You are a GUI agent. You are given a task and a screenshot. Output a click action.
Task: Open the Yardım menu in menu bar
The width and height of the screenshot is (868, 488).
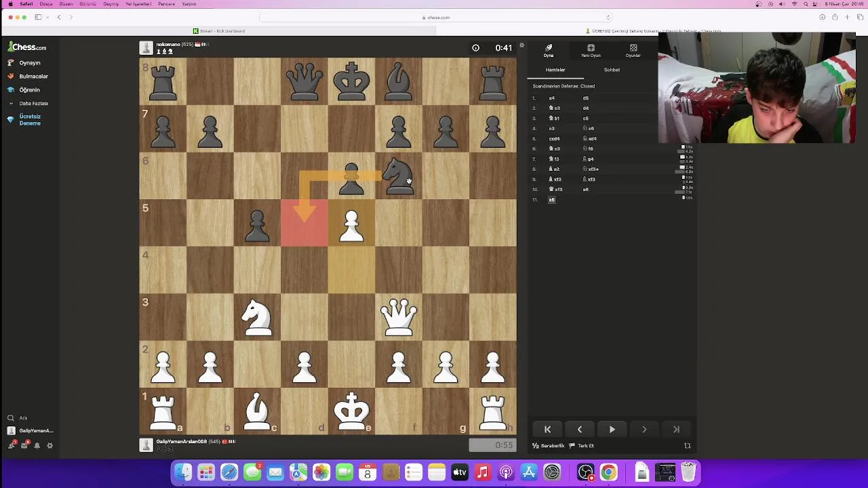(x=189, y=4)
